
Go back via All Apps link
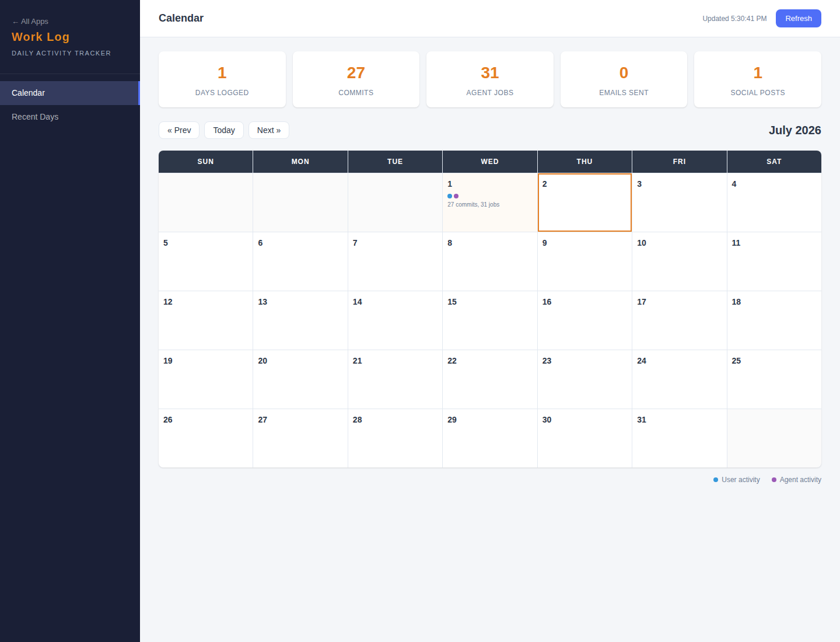30,22
